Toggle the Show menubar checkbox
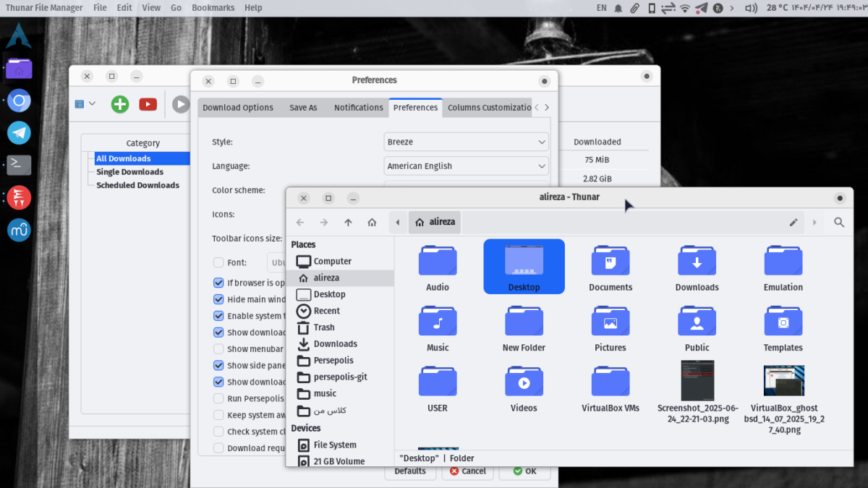The width and height of the screenshot is (868, 488). pos(218,348)
